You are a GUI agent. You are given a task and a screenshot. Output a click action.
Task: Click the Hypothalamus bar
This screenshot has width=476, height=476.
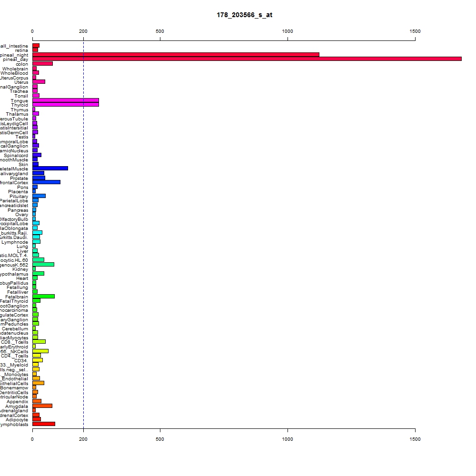tap(38, 274)
